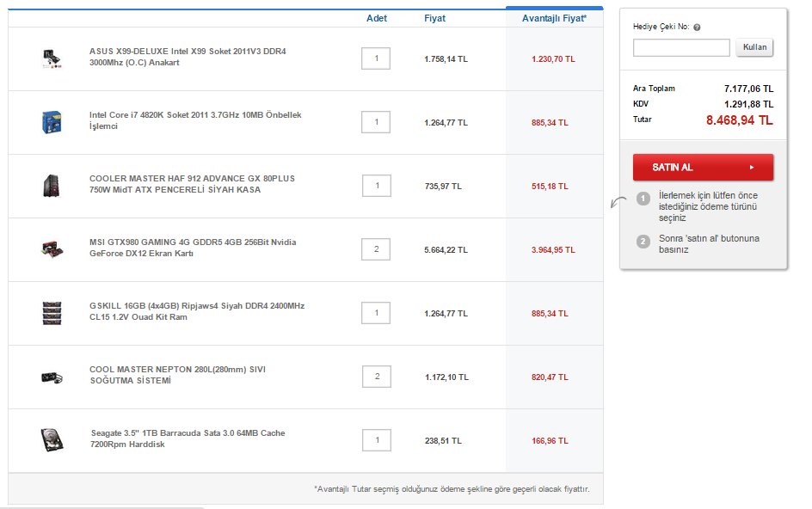Click the quantity box for Nepton 280L cooler
This screenshot has width=812, height=509.
[x=376, y=377]
